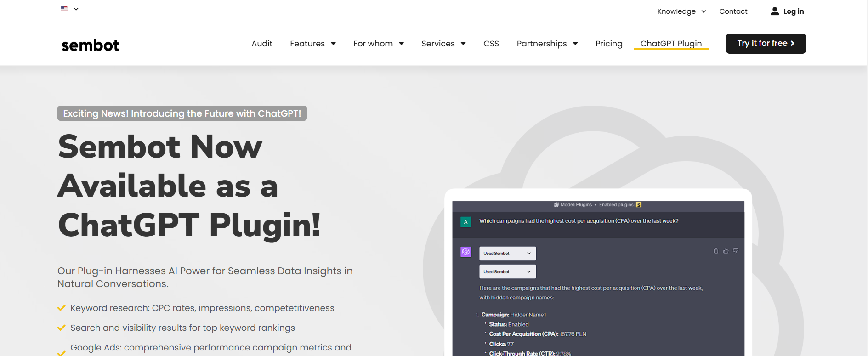Open the Contact page link
This screenshot has height=356, width=868.
click(733, 11)
